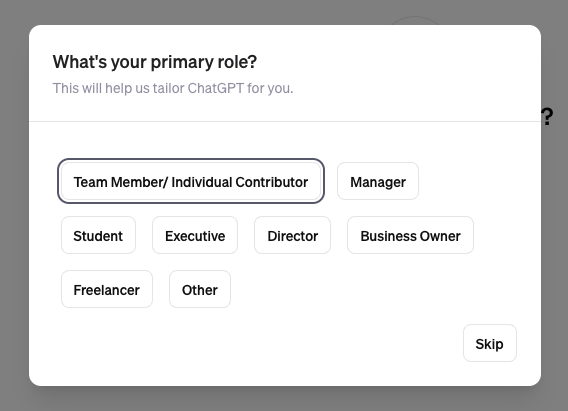Choose the Other role option
568x411 pixels.
[x=200, y=289]
